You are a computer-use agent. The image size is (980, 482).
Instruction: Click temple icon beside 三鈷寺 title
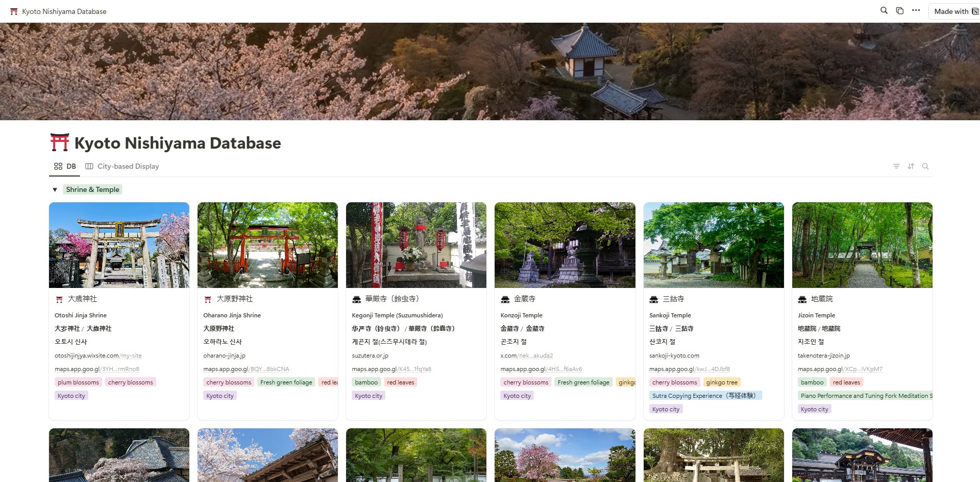pyautogui.click(x=654, y=299)
